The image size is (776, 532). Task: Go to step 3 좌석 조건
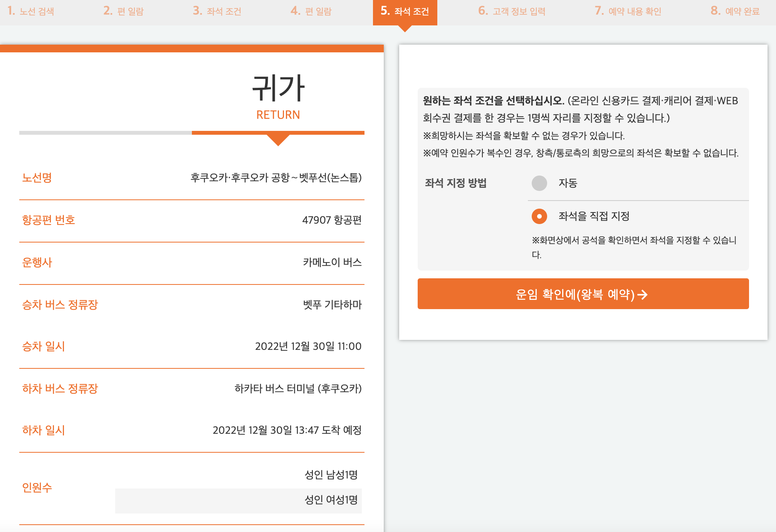(x=217, y=11)
